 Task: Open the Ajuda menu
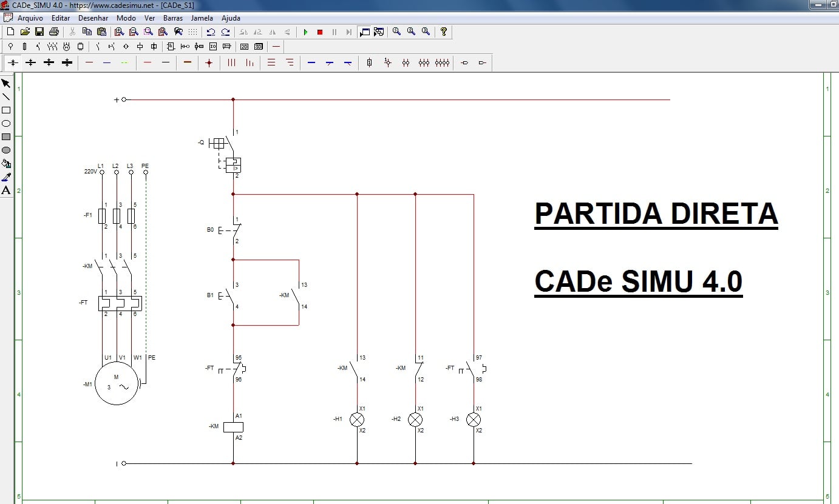point(231,18)
